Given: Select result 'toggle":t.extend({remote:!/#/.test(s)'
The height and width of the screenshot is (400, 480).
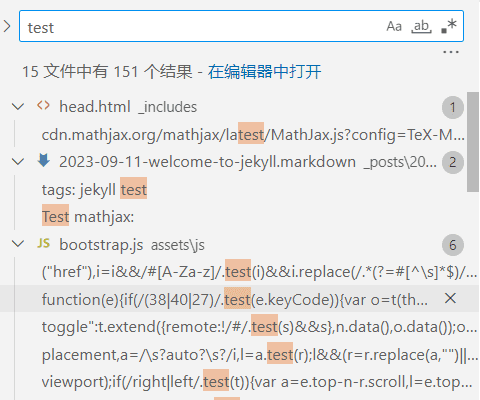Looking at the screenshot, I should tap(259, 327).
